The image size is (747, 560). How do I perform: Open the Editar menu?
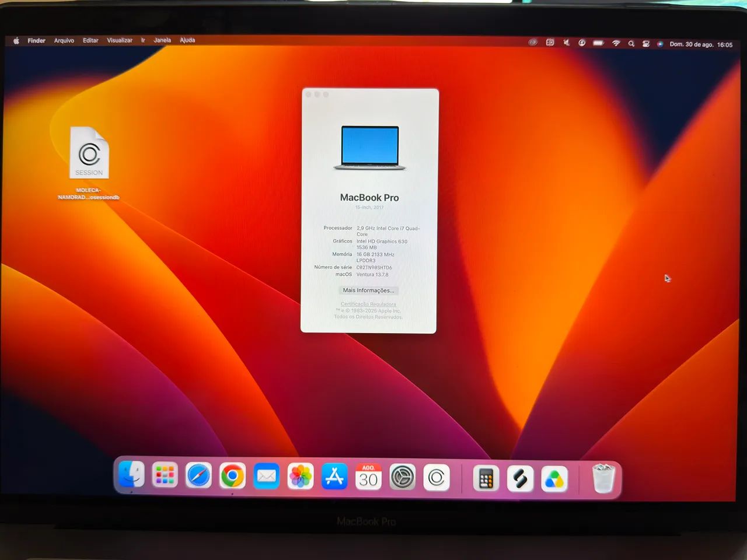pos(90,41)
